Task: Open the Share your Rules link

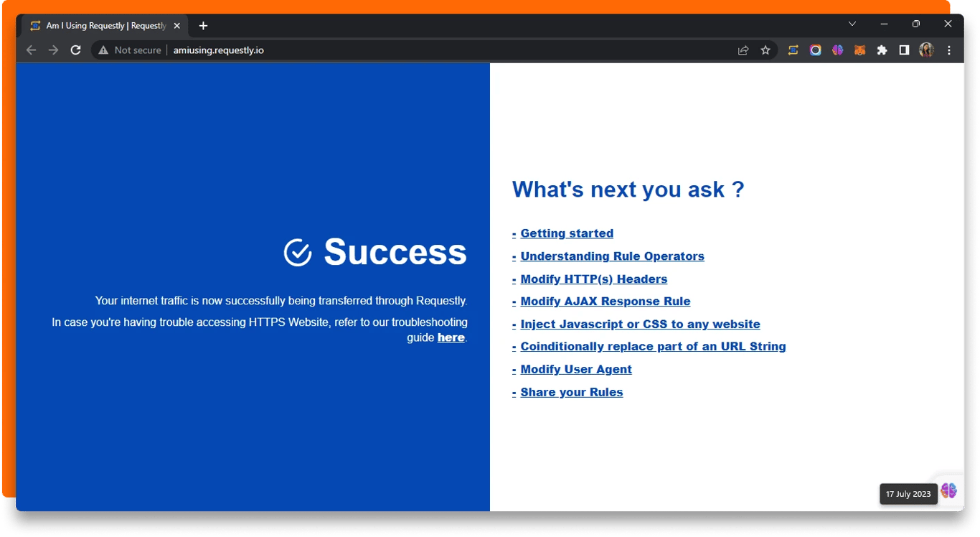Action: point(572,393)
